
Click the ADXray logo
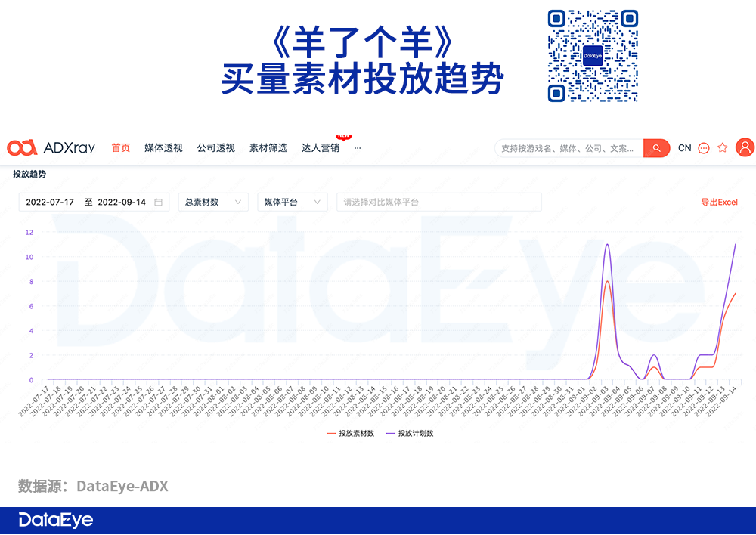point(51,147)
